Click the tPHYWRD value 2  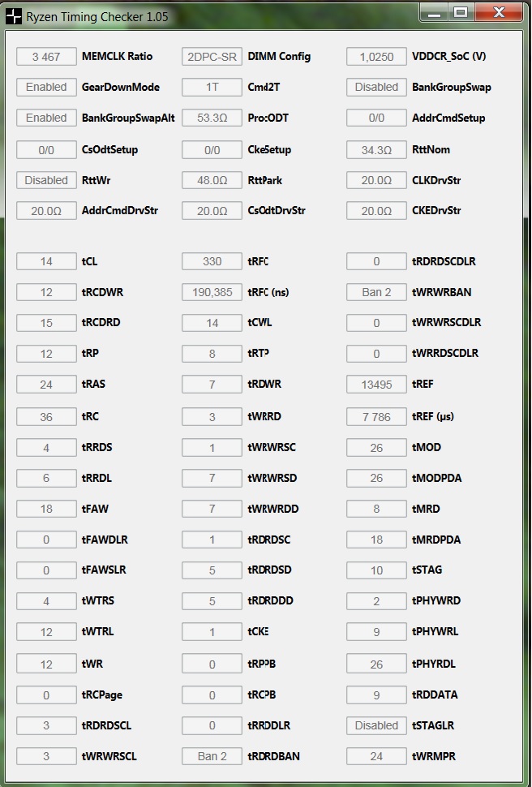pos(376,600)
